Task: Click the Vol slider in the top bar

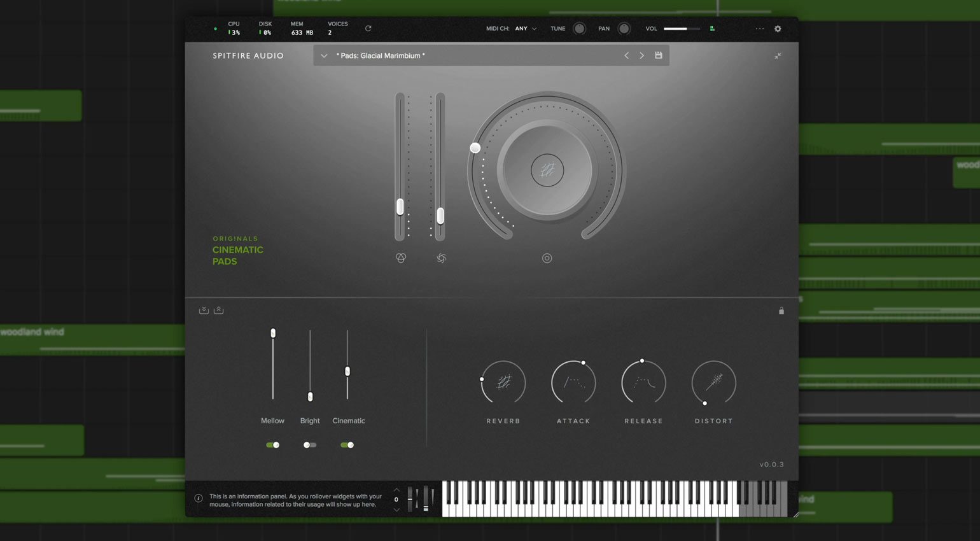Action: [682, 29]
